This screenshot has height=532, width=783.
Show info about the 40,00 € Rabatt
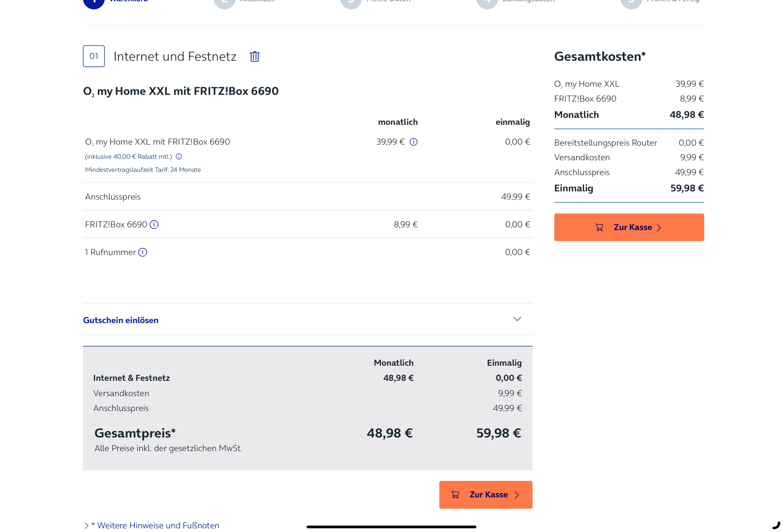click(x=179, y=156)
